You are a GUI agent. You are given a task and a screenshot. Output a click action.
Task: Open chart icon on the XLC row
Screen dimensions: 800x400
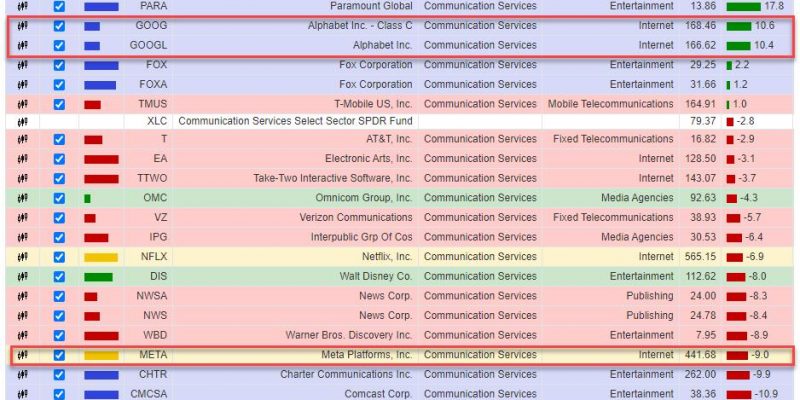(22, 122)
